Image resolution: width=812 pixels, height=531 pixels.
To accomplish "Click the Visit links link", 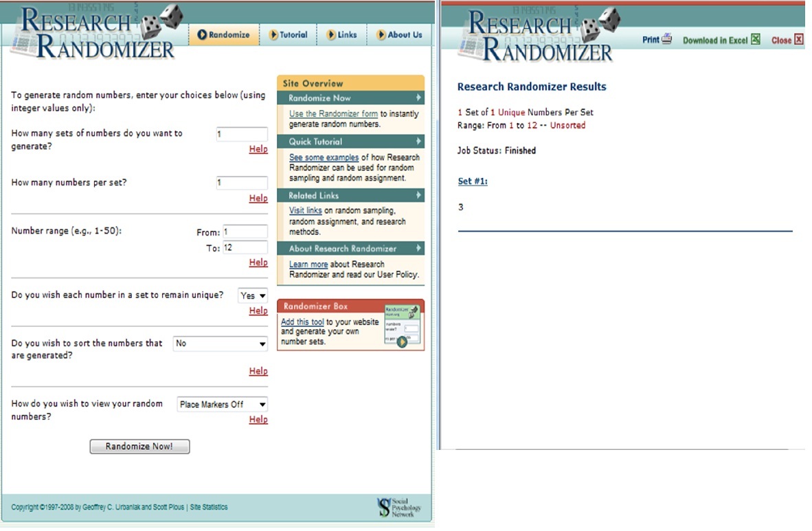I will click(x=306, y=211).
